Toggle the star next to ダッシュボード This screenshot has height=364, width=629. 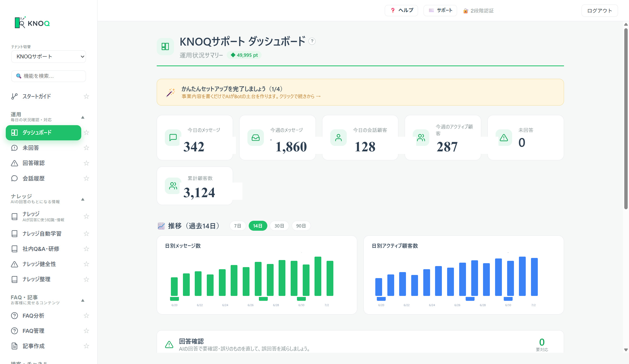pyautogui.click(x=86, y=133)
